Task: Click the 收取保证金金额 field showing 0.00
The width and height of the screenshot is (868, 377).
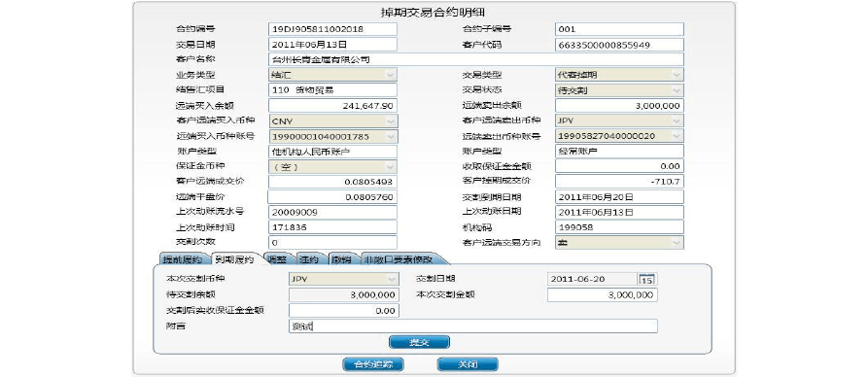Action: point(619,166)
